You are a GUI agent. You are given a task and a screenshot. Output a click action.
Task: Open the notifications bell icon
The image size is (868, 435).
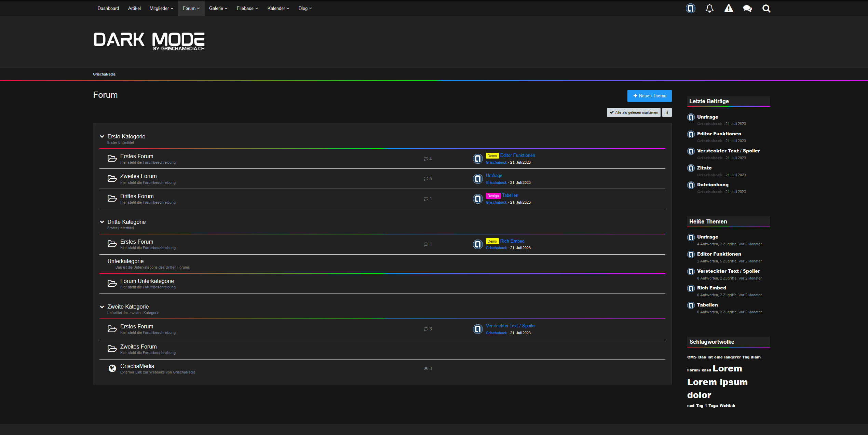[x=709, y=9]
